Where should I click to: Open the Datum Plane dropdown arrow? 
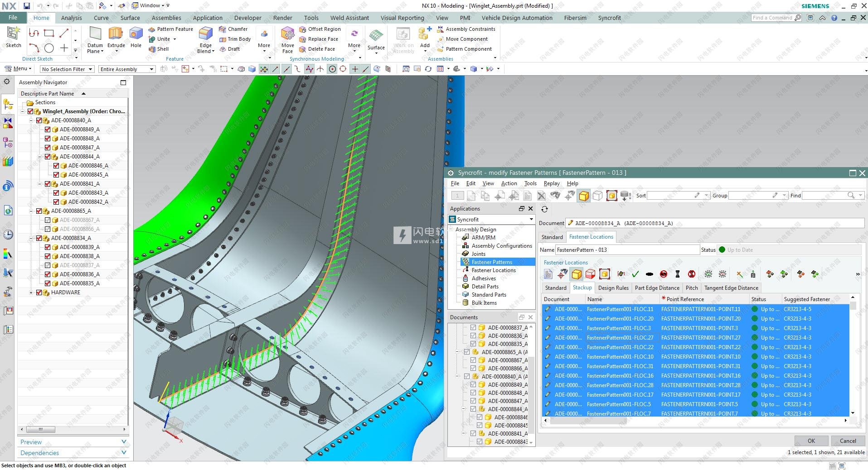(102, 52)
